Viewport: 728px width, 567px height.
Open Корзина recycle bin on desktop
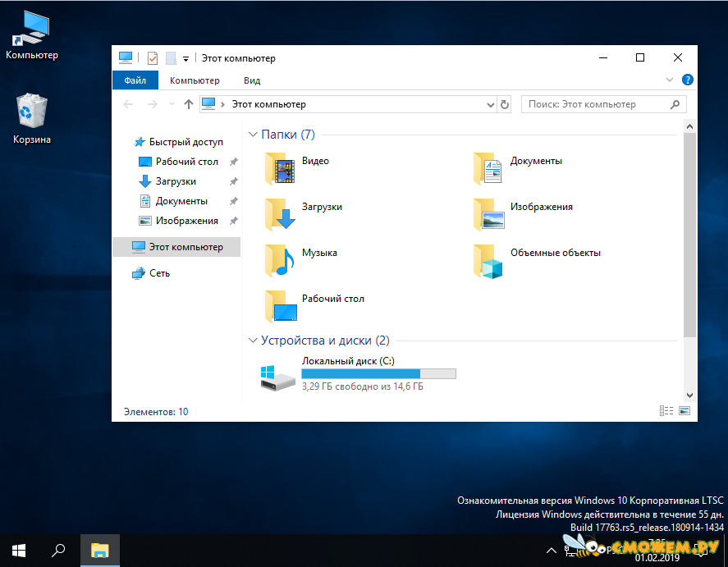click(31, 119)
